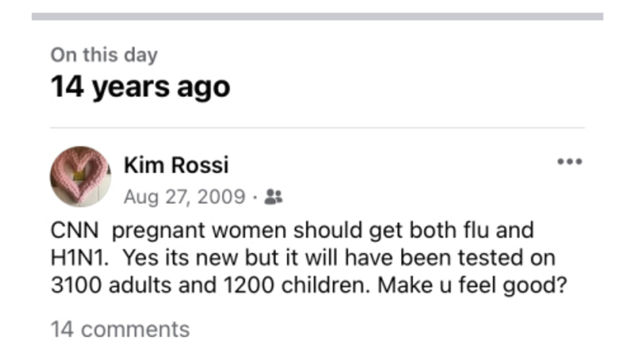Open the Aug 27, 2009 timestamp link
644x356 pixels.
[x=184, y=196]
